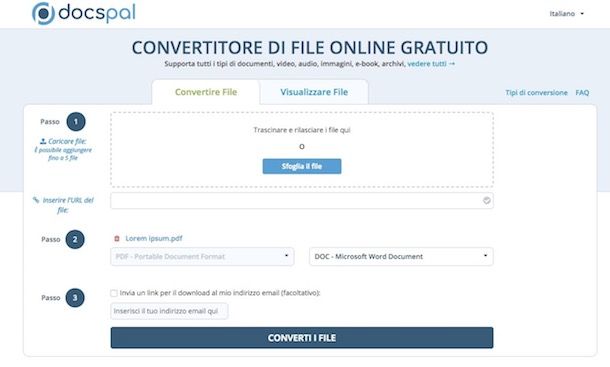This screenshot has width=610, height=367.
Task: Open the DOC - Microsoft Word Document dropdown
Action: (x=401, y=256)
